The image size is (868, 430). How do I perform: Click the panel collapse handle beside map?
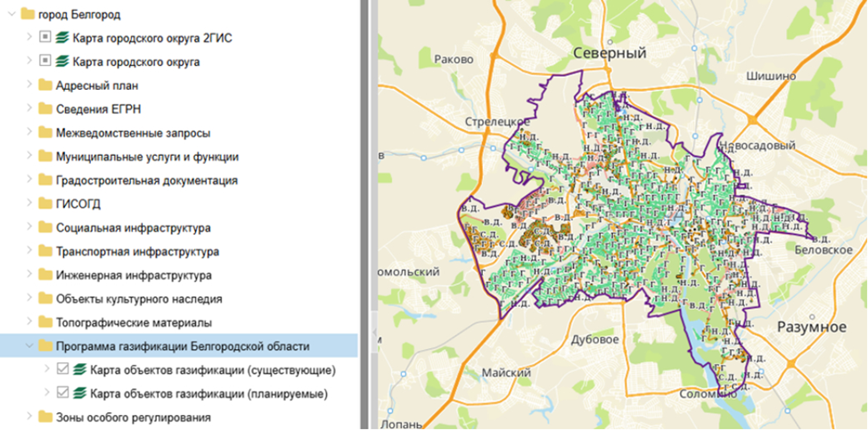point(375,333)
